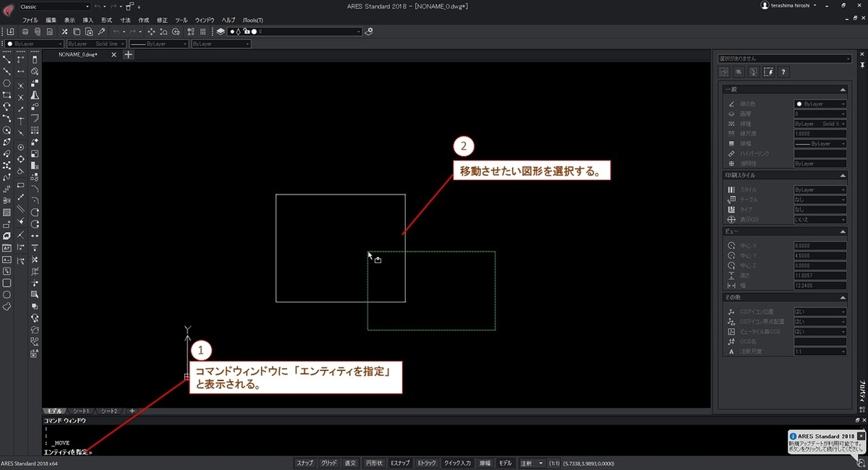
Task: Click the help (?) button in properties panel
Action: 783,72
